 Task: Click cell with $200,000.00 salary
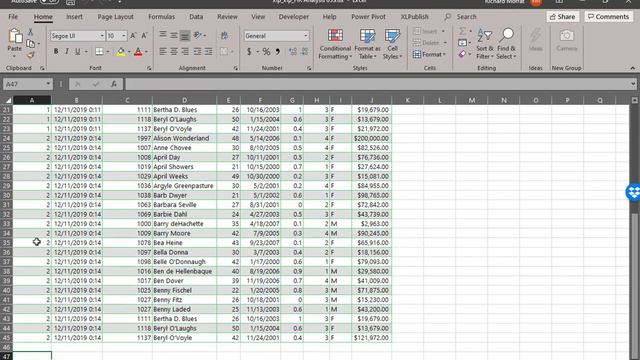[x=371, y=138]
